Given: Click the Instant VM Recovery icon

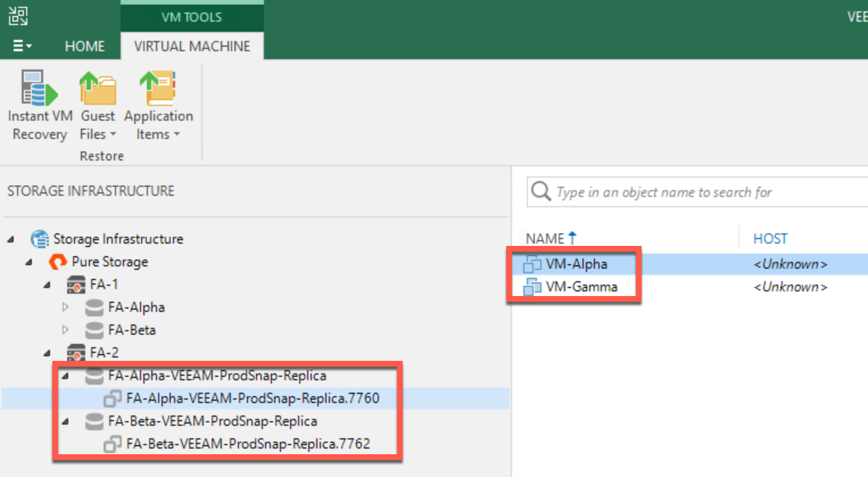Looking at the screenshot, I should coord(39,88).
